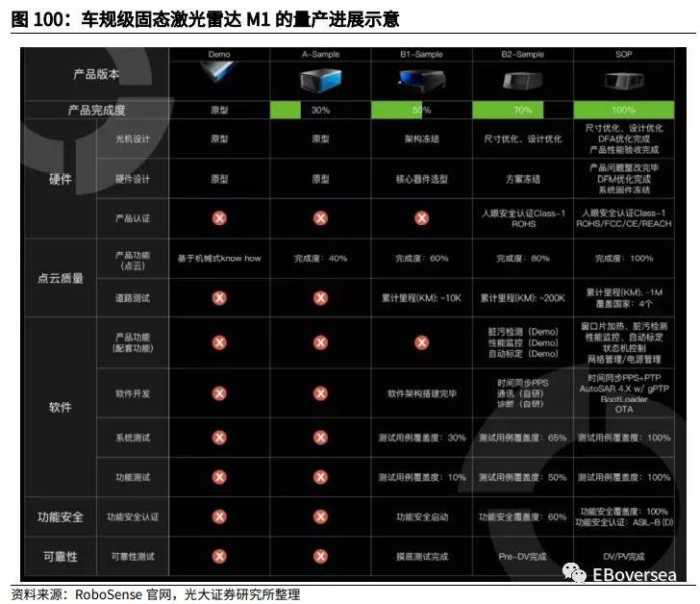This screenshot has width=700, height=604.
Task: Open the A-Sample lidar product image
Action: [x=320, y=81]
